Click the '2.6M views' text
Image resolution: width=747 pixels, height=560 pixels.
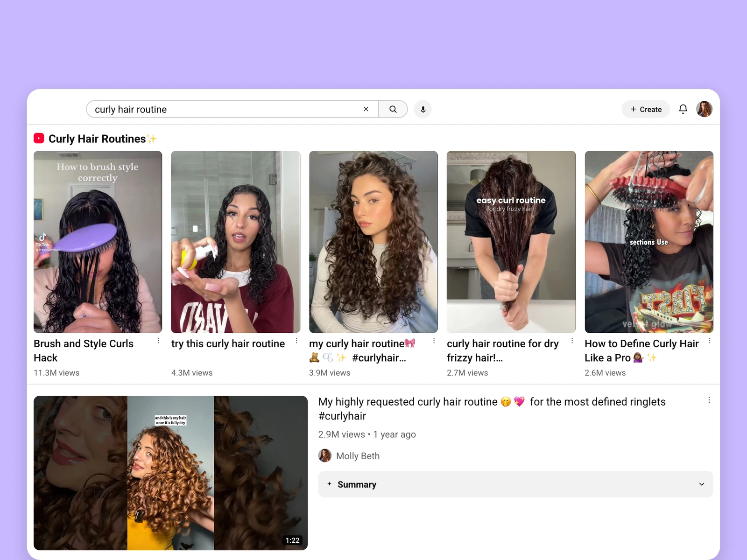[605, 373]
